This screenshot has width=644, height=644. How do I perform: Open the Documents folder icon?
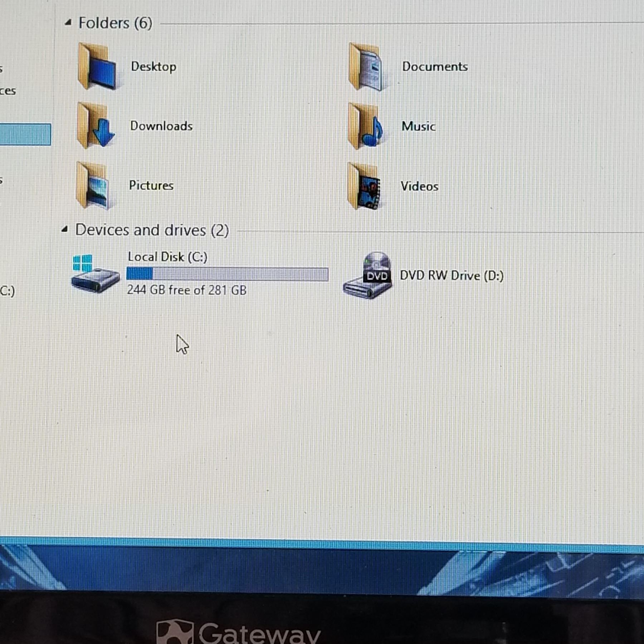click(x=366, y=67)
